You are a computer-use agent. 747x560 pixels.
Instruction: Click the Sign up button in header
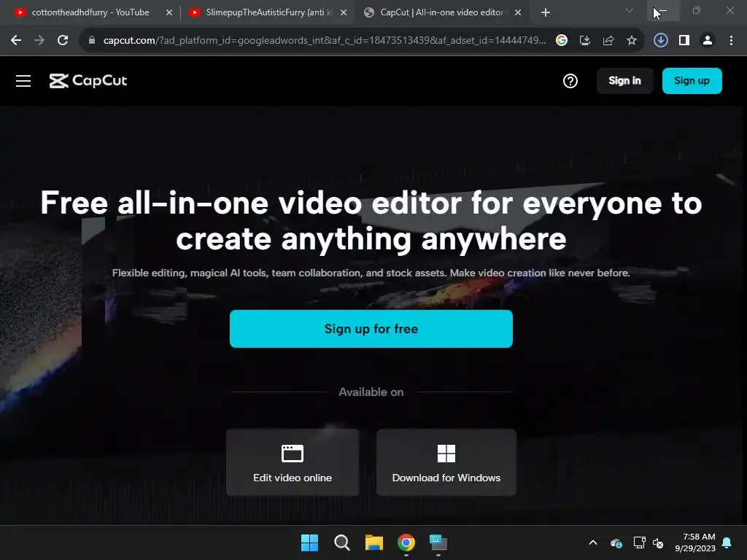coord(692,81)
